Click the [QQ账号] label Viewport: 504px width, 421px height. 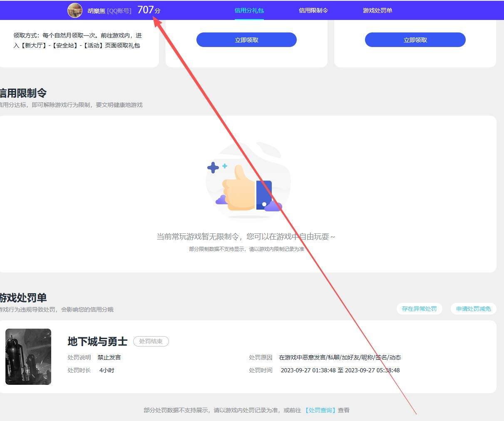[119, 11]
